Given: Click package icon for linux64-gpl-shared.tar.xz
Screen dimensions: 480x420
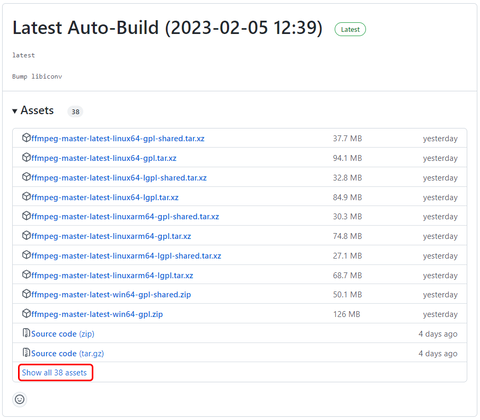Looking at the screenshot, I should [26, 138].
